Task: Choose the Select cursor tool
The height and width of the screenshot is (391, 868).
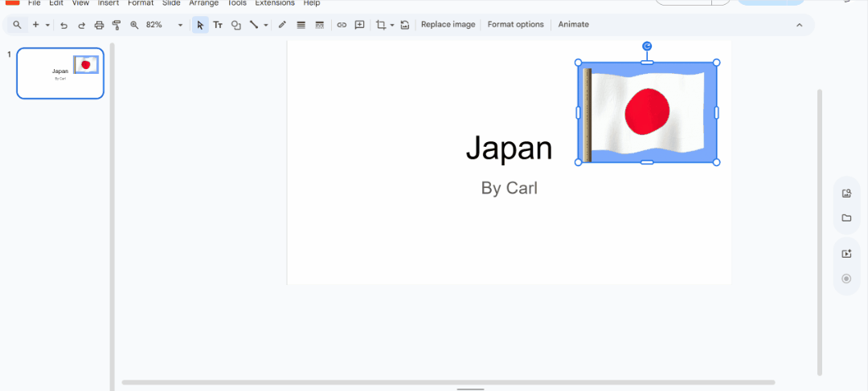Action: [200, 25]
